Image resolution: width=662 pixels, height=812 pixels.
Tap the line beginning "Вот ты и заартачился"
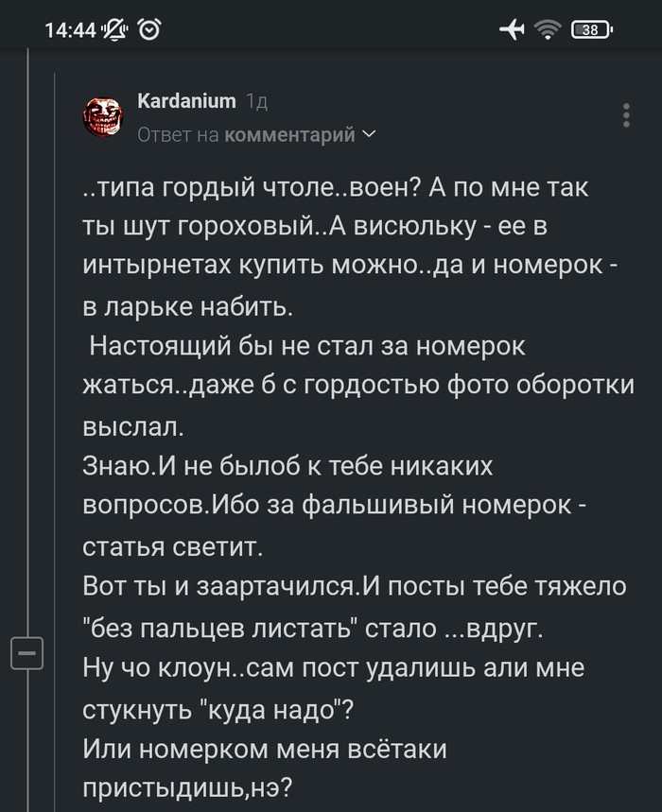355,586
